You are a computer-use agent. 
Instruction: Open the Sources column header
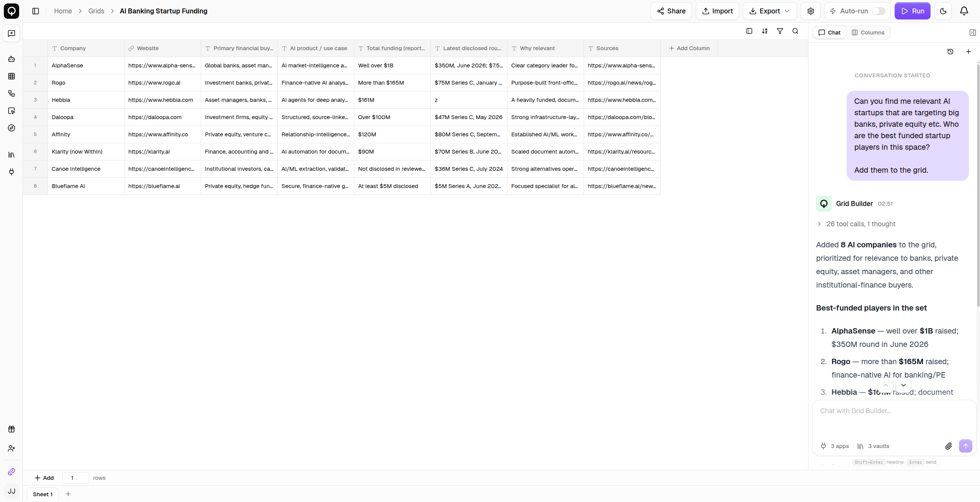point(622,48)
